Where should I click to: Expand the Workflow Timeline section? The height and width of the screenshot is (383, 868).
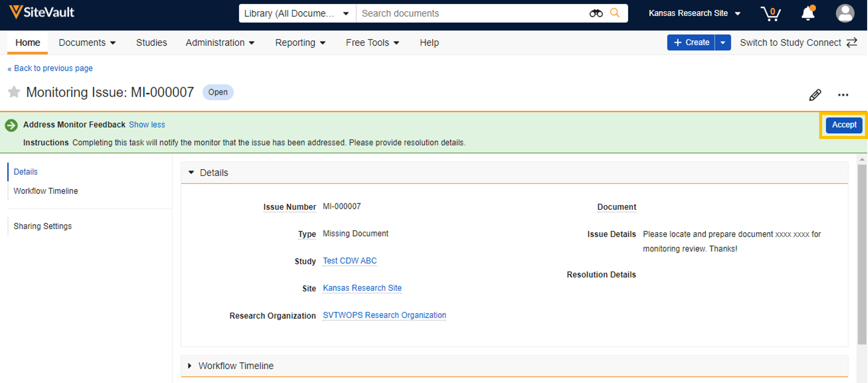(190, 366)
